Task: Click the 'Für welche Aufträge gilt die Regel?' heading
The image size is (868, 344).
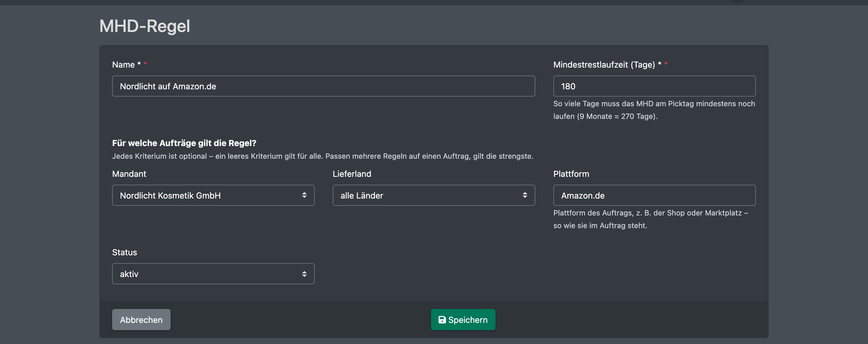Action: [x=184, y=143]
